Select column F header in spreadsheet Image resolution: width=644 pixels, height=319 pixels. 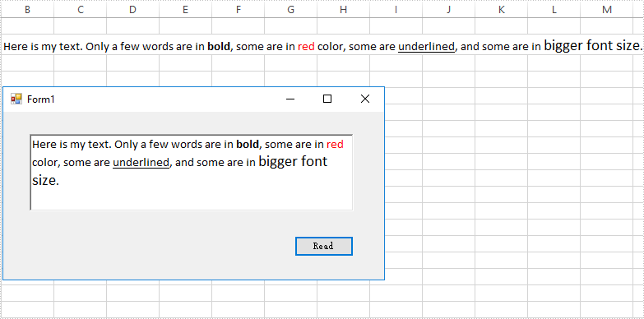[238, 9]
